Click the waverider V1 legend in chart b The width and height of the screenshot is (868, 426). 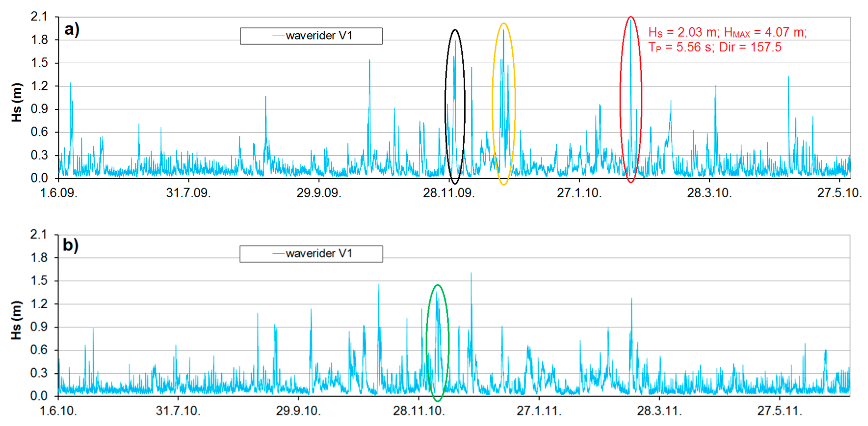click(x=311, y=254)
